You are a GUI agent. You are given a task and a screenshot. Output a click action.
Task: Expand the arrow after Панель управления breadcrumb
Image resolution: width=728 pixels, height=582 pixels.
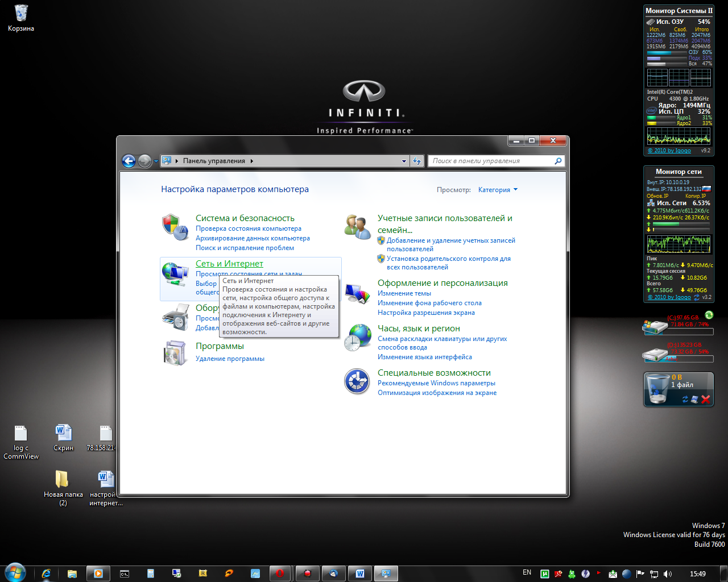(x=251, y=161)
